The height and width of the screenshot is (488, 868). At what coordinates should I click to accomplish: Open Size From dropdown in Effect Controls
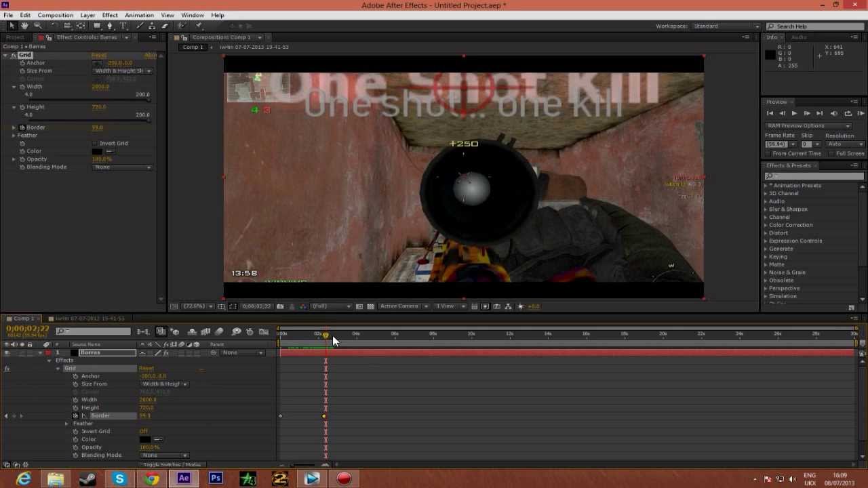pyautogui.click(x=123, y=71)
